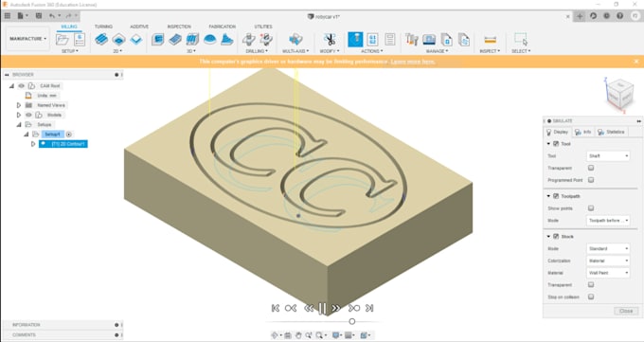
Task: Open the Tool Library icon
Action: (412, 40)
